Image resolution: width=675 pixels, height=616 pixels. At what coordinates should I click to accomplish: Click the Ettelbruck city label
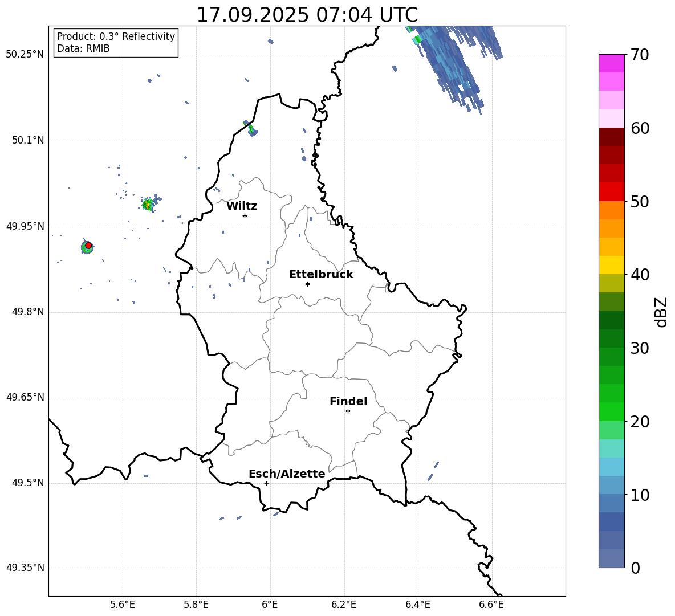tap(321, 275)
